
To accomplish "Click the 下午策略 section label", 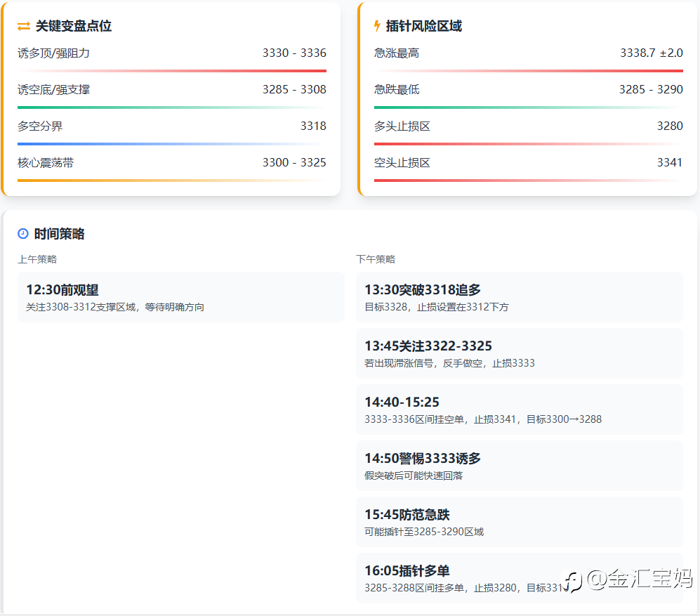I will 376,259.
